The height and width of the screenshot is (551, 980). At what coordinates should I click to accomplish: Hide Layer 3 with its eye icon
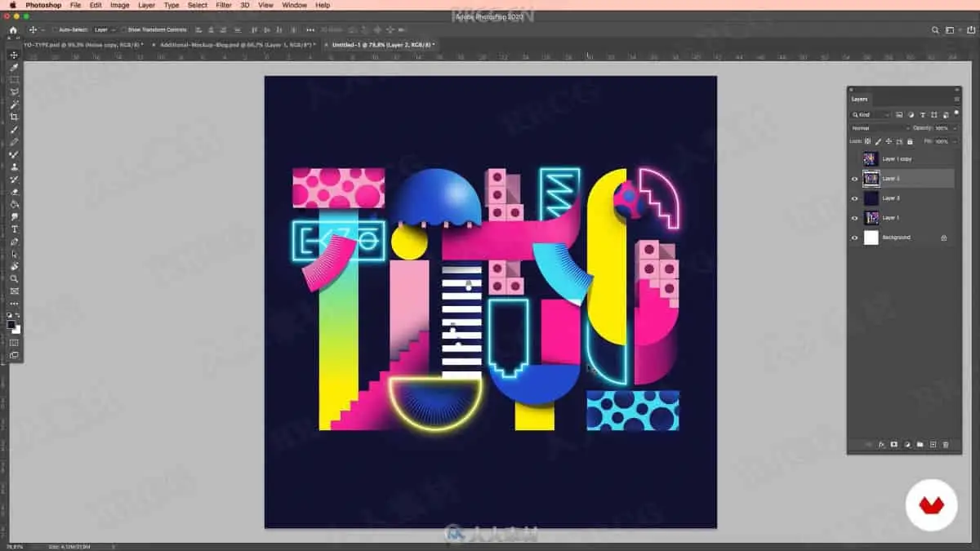[x=855, y=198]
